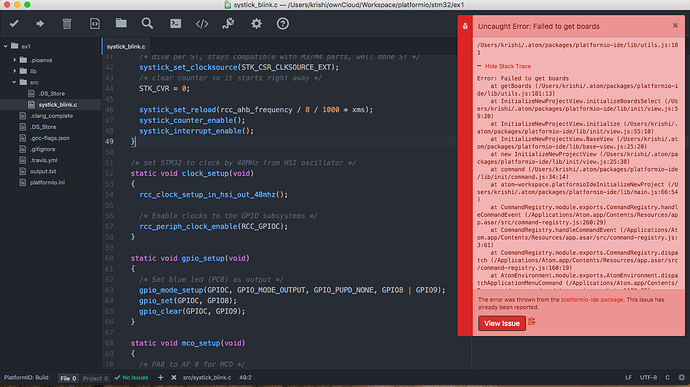Click the gear icon in status bar corner
Screen dimensions: 690x387
pos(682,377)
